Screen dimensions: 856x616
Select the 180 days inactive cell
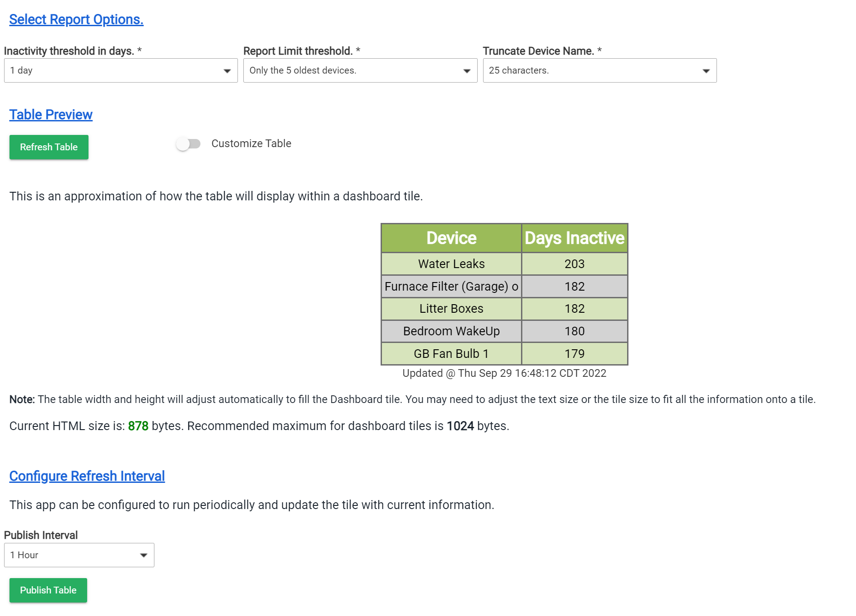pyautogui.click(x=575, y=331)
